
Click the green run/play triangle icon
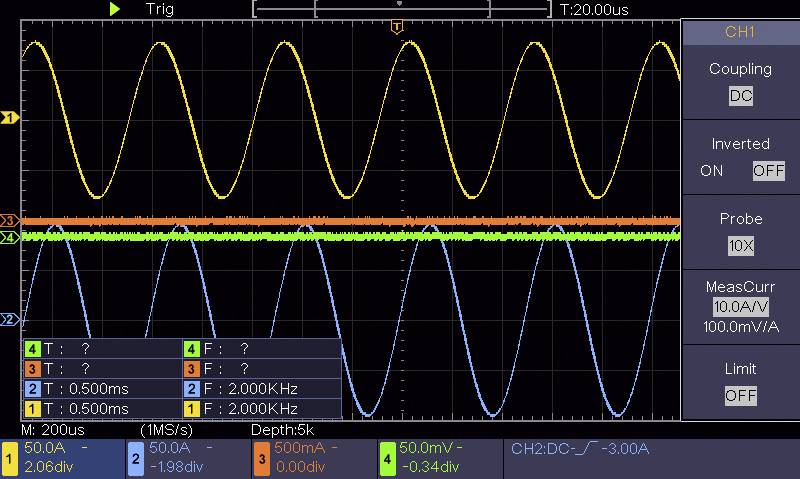coord(115,9)
